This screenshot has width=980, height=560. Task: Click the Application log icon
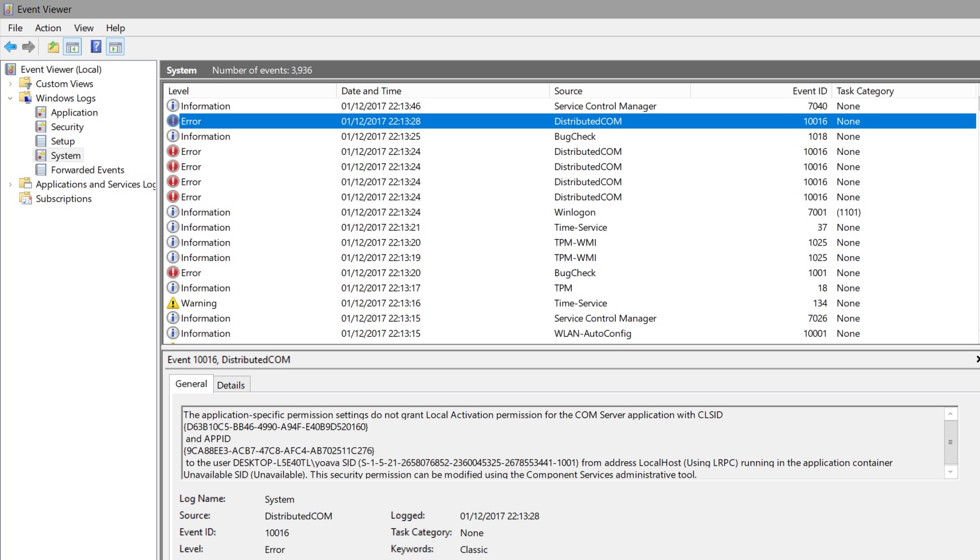coord(41,112)
